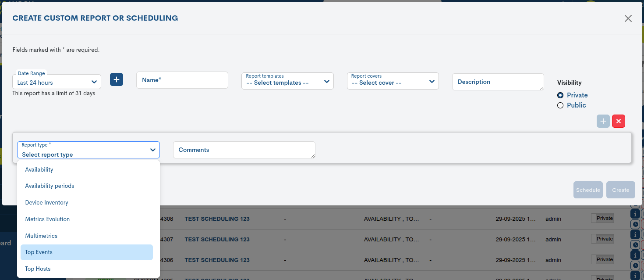Select the Public visibility radio button
The width and height of the screenshot is (644, 280).
[560, 105]
